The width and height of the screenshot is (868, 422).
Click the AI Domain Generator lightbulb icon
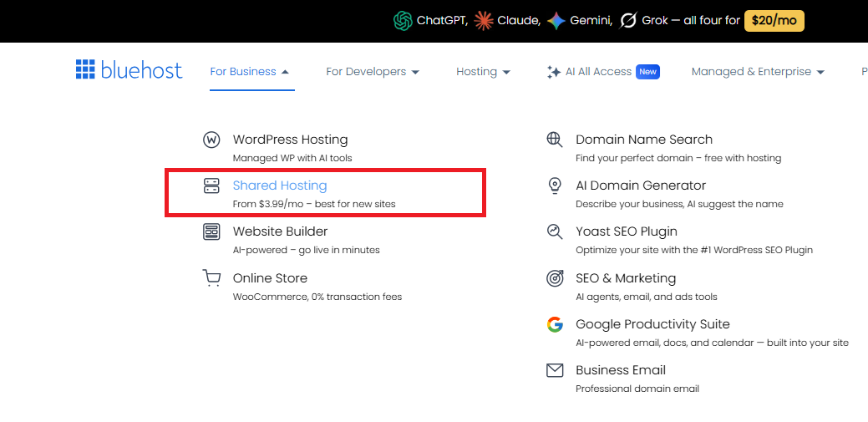click(x=555, y=186)
